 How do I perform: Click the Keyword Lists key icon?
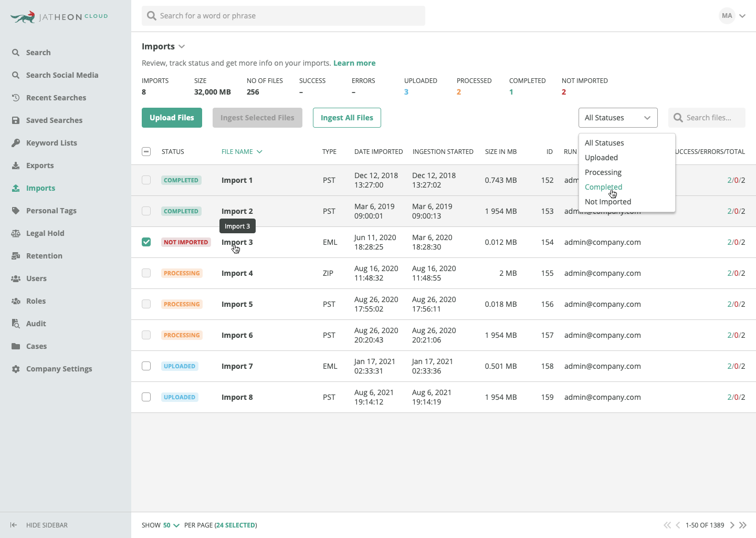pyautogui.click(x=16, y=143)
